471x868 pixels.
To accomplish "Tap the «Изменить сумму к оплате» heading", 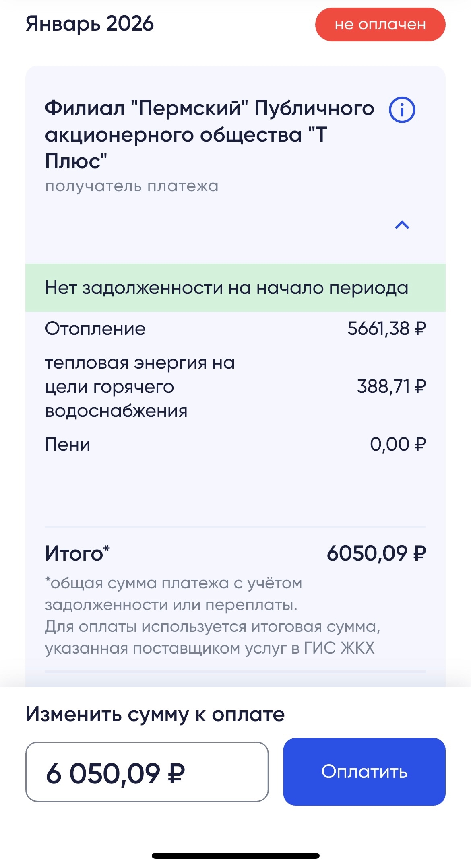I will tap(155, 714).
